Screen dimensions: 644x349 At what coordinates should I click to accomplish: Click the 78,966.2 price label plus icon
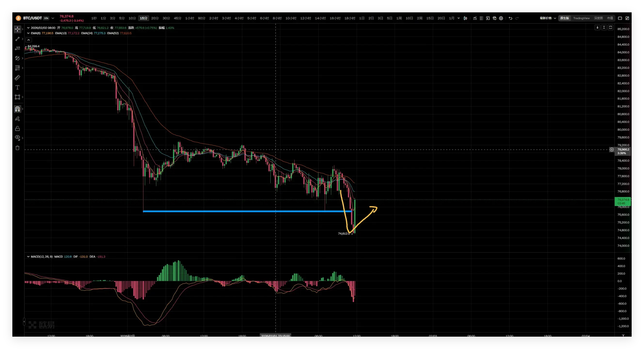click(612, 150)
